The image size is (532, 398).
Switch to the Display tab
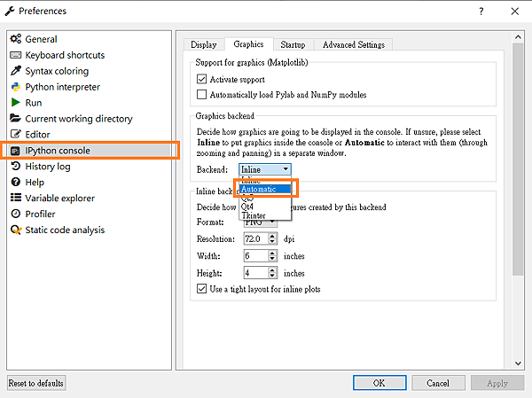click(204, 44)
